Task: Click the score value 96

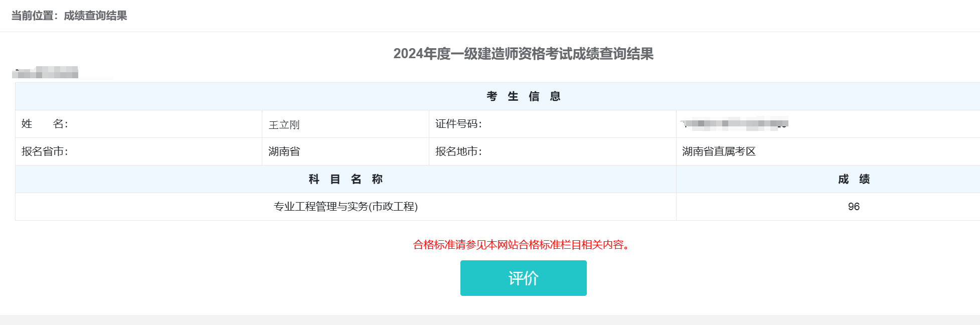Action: click(x=854, y=207)
